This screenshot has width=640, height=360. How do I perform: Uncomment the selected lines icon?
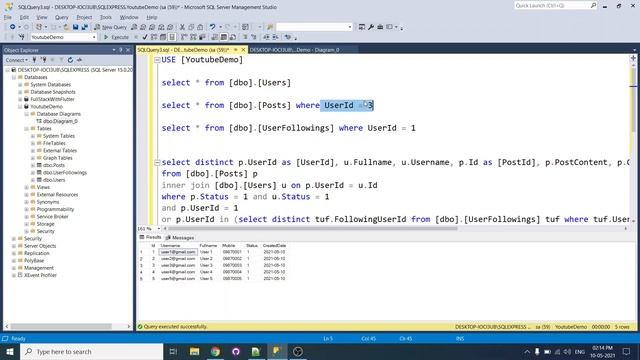tap(253, 37)
